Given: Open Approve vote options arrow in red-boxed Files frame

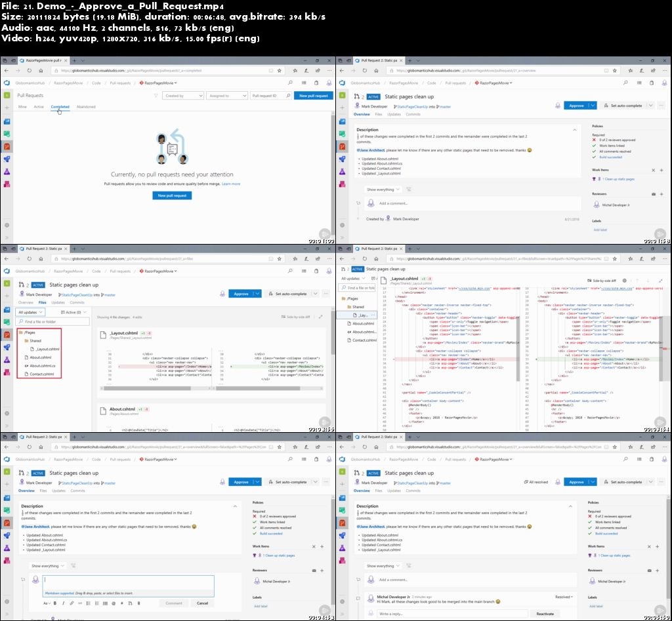Looking at the screenshot, I should pos(257,294).
